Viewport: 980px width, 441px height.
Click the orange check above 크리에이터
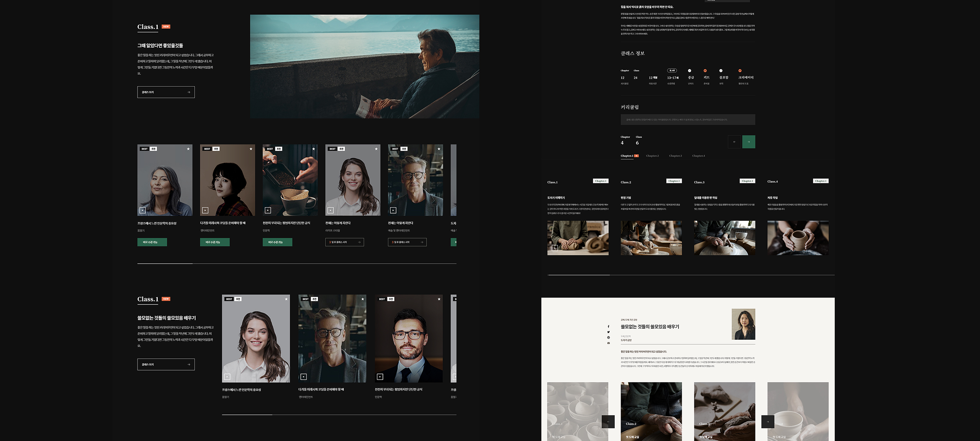click(x=740, y=71)
